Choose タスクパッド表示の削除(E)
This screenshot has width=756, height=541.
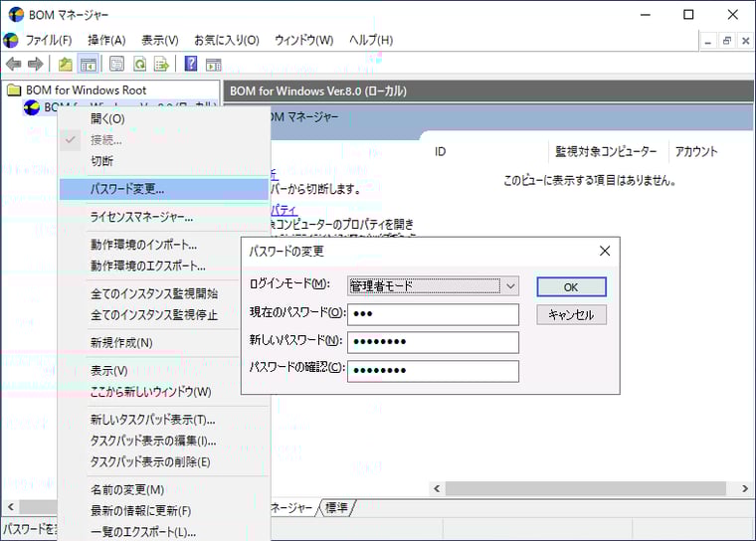(x=164, y=462)
